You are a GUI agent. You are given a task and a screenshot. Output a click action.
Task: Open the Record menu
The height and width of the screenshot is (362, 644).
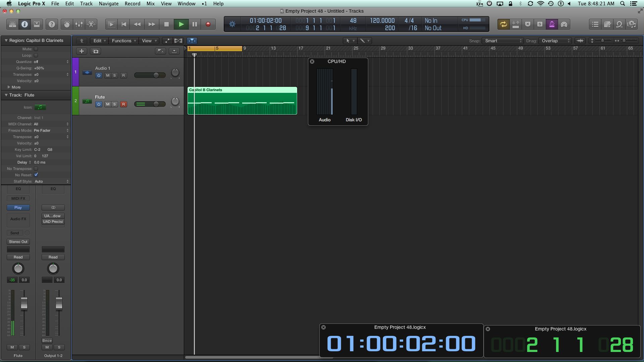pyautogui.click(x=132, y=3)
